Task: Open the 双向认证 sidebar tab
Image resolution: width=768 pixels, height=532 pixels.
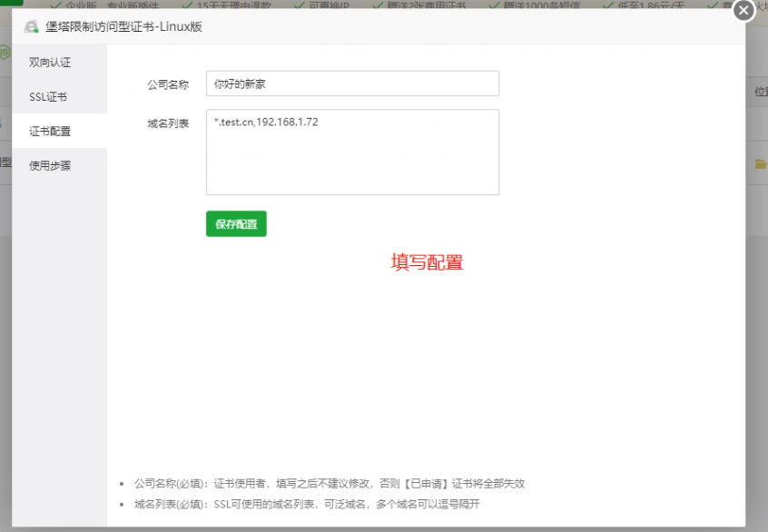Action: 50,63
